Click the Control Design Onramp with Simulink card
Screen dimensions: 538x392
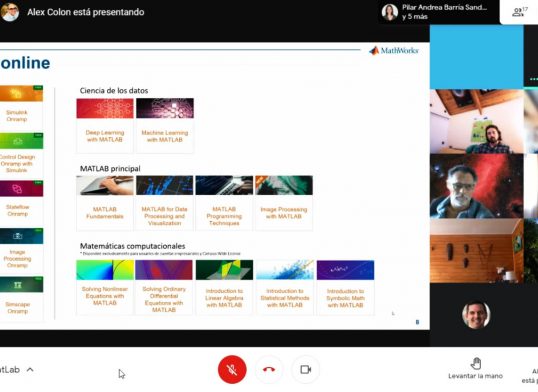[21, 153]
